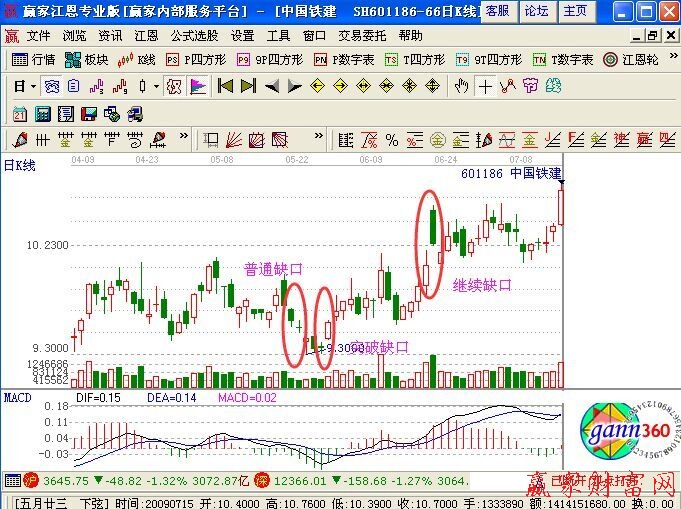
Task: Click the 客服 customer service button
Action: click(496, 11)
